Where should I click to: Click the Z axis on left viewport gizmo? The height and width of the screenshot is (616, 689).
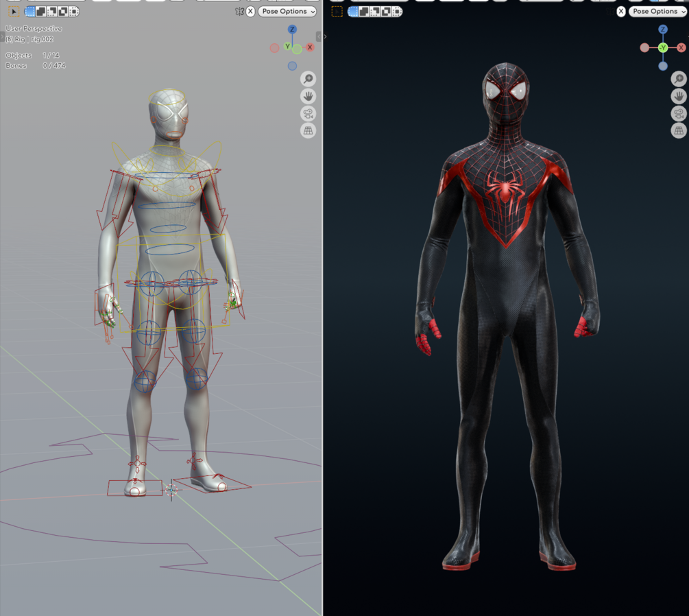tap(292, 29)
